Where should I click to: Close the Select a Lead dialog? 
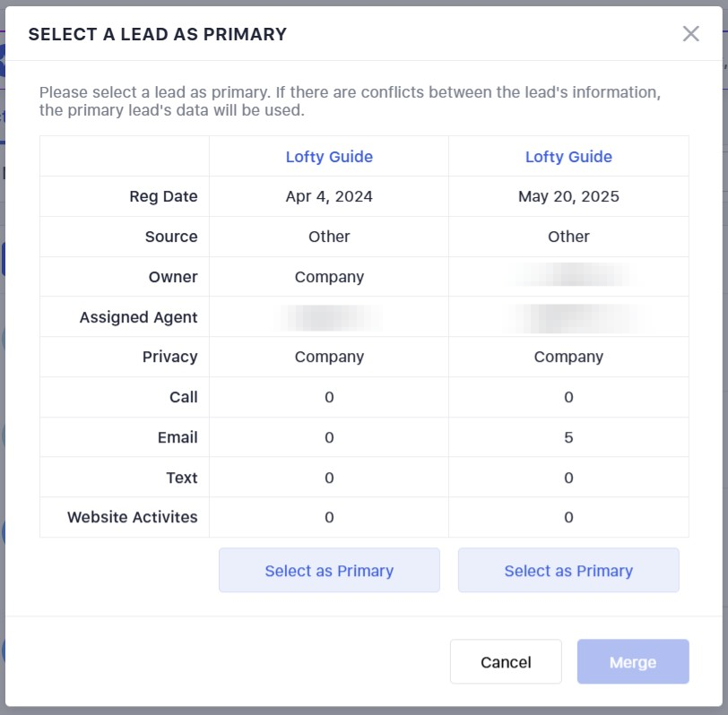(x=690, y=34)
